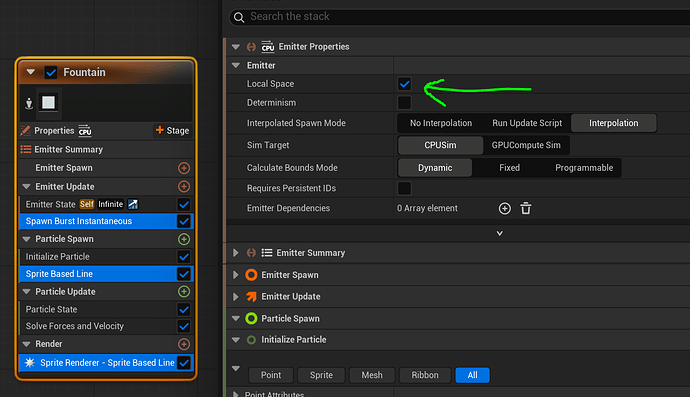The image size is (690, 397).
Task: Toggle Solve Forces and Velocity checkbox
Action: click(184, 326)
